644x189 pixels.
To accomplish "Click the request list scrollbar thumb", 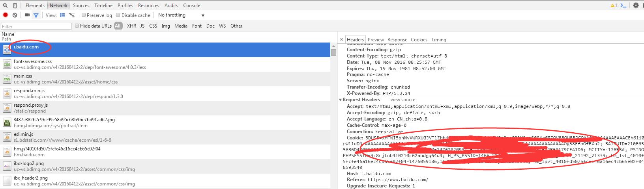I will pyautogui.click(x=333, y=52).
